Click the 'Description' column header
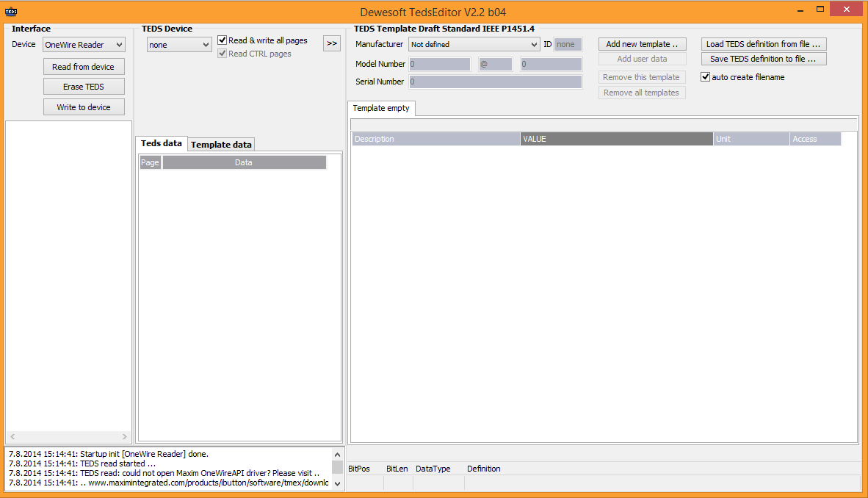The image size is (868, 498). coord(435,139)
